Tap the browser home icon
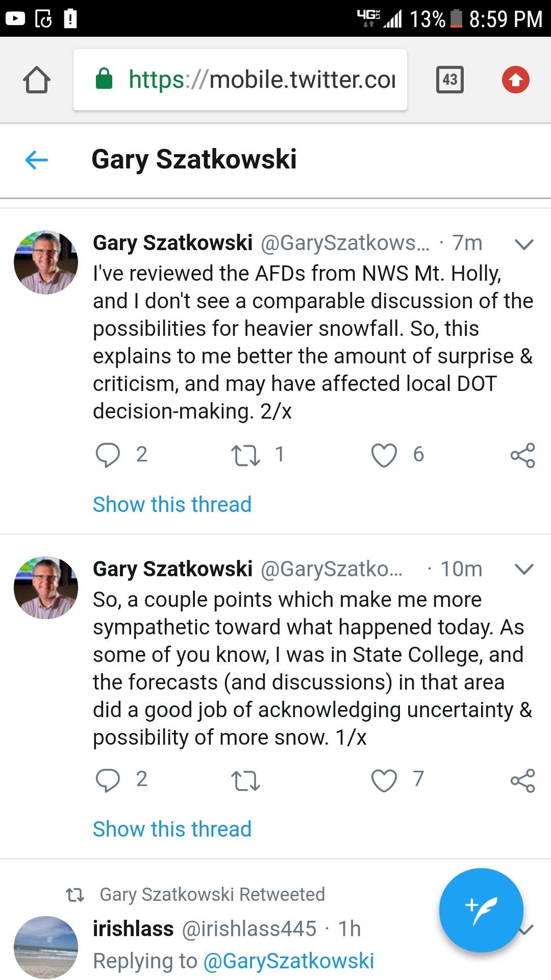The height and width of the screenshot is (980, 551). (x=37, y=80)
